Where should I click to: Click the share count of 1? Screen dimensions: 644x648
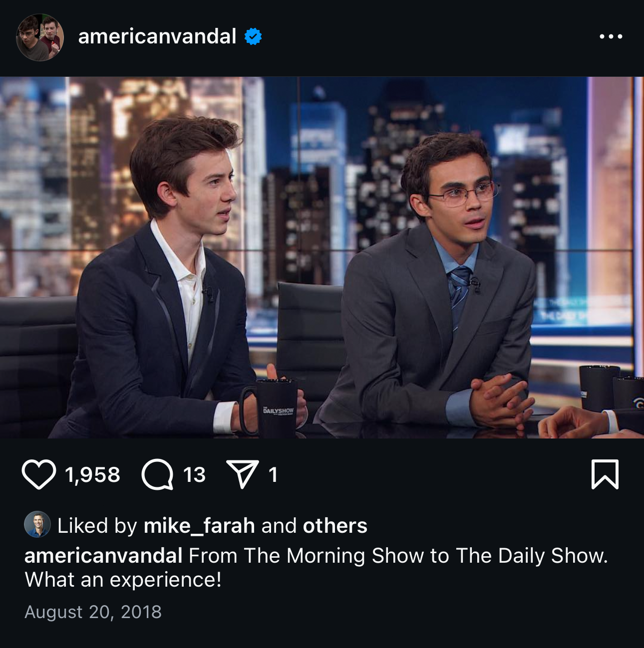(x=273, y=475)
